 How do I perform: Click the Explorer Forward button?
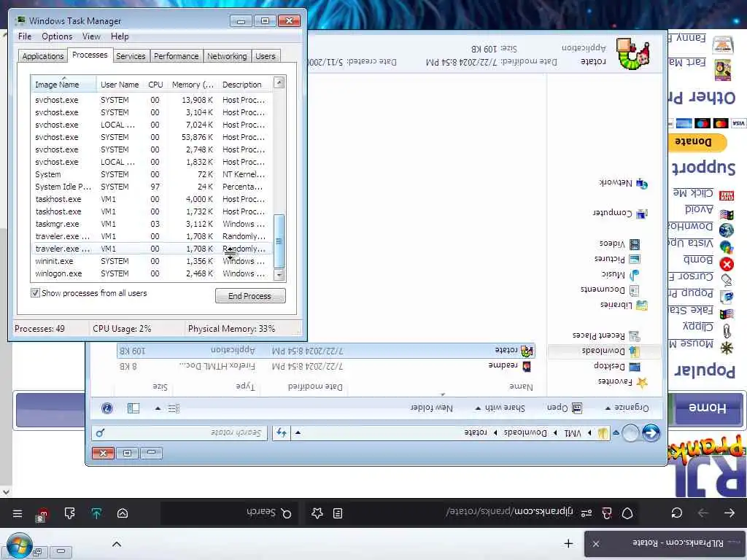[x=630, y=433]
